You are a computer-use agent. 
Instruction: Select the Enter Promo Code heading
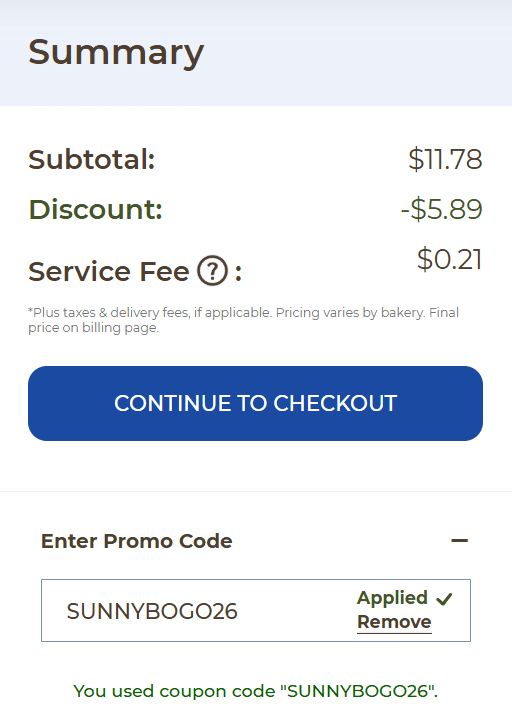(137, 541)
